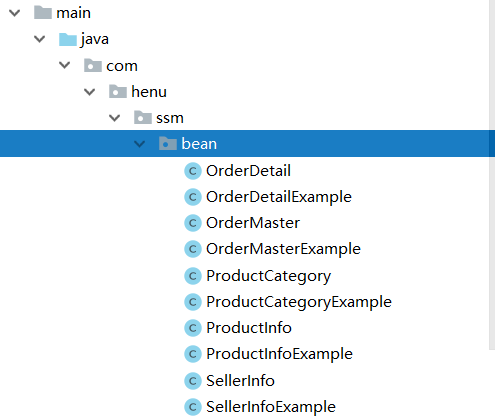Click the com package folder icon
Image resolution: width=495 pixels, height=420 pixels.
click(x=93, y=65)
